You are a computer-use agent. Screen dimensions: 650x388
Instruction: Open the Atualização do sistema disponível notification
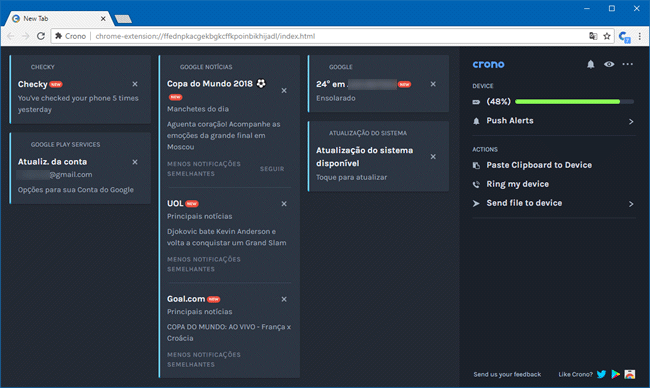pos(364,157)
